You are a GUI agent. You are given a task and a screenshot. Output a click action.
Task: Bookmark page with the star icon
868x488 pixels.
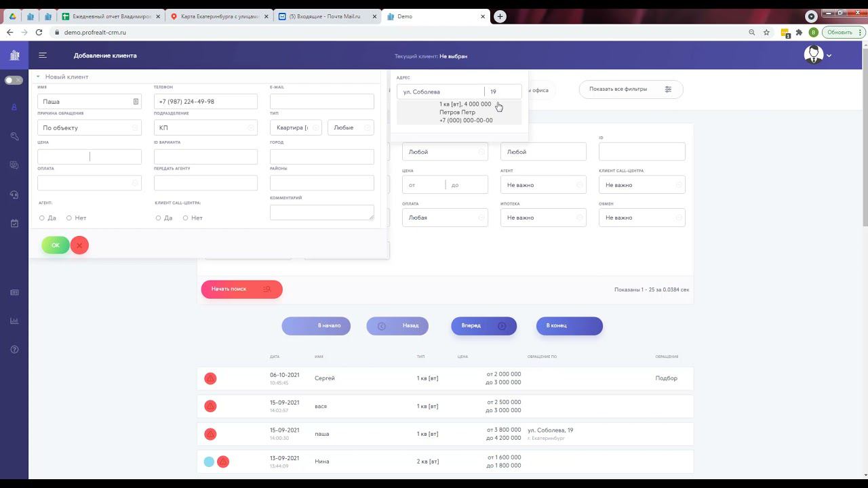click(x=766, y=32)
